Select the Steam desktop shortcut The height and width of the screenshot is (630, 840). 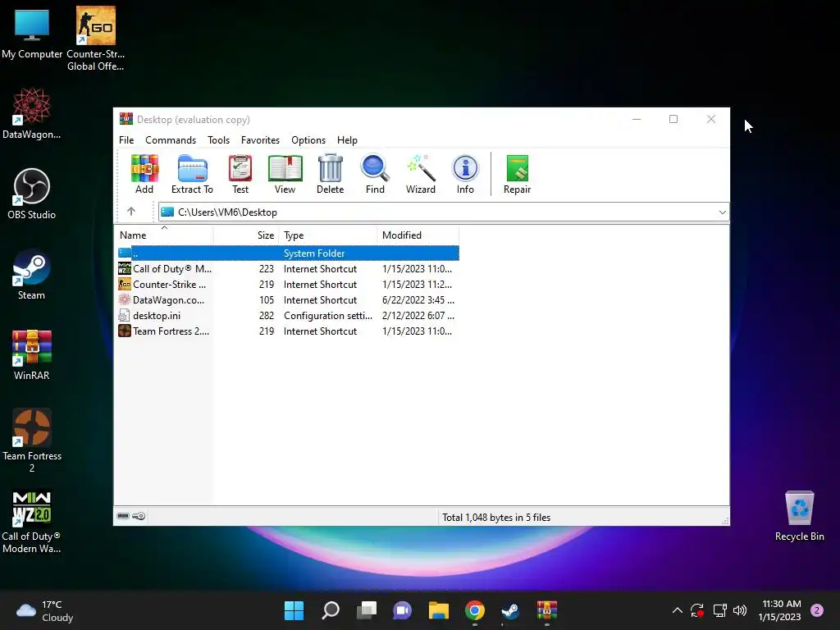coord(32,274)
